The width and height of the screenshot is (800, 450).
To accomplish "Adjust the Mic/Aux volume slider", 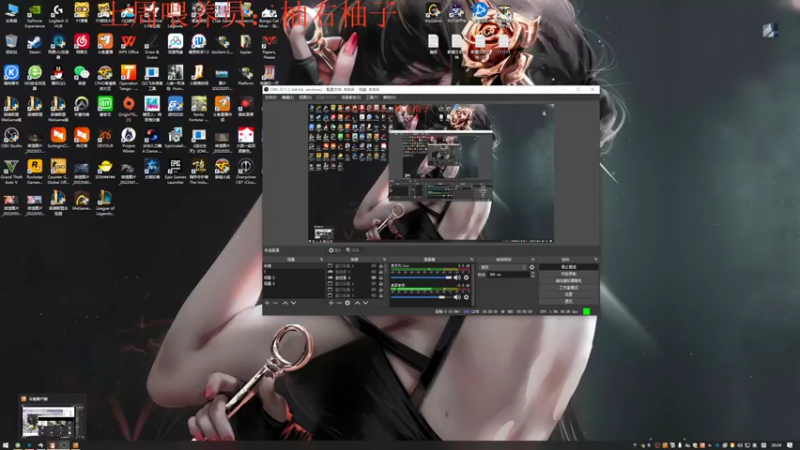I will tap(421, 278).
